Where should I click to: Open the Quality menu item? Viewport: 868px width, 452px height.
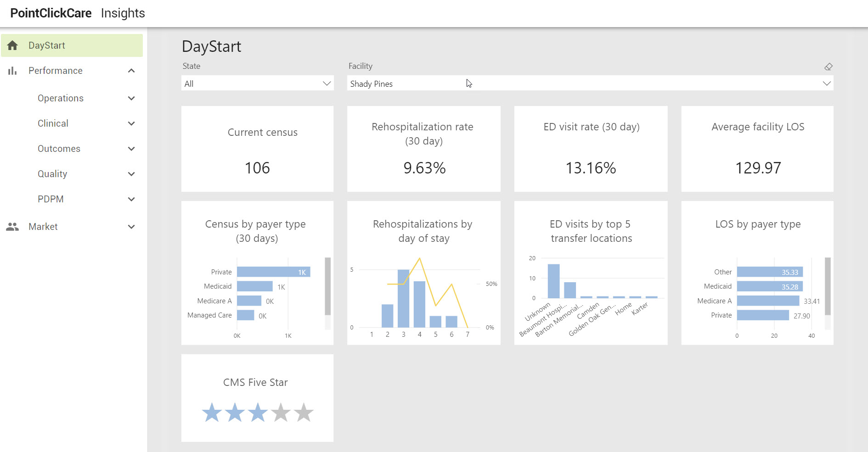(x=52, y=174)
